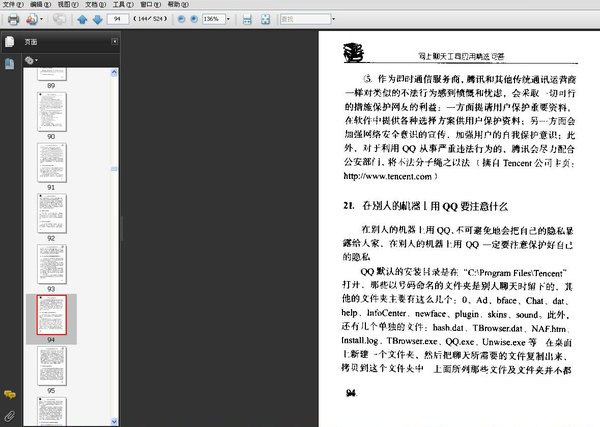Select page 90 thumbnail
Image resolution: width=600 pixels, height=427 pixels.
[52, 112]
